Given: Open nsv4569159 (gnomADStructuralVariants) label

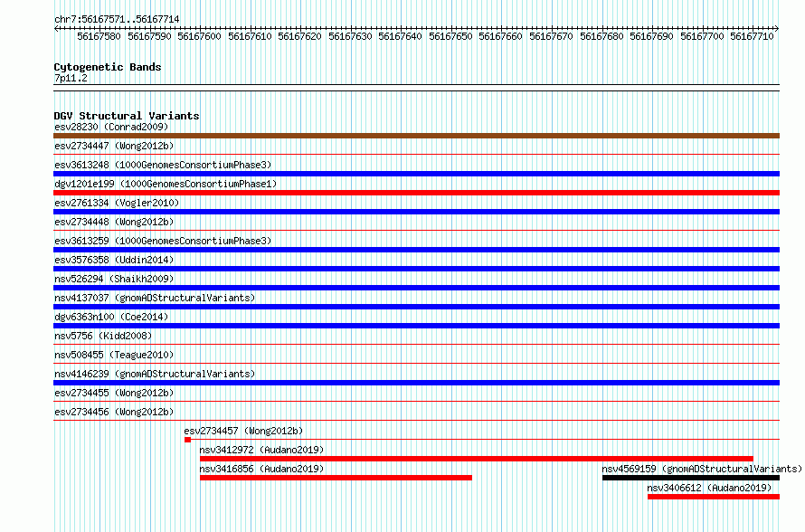Looking at the screenshot, I should point(702,469).
